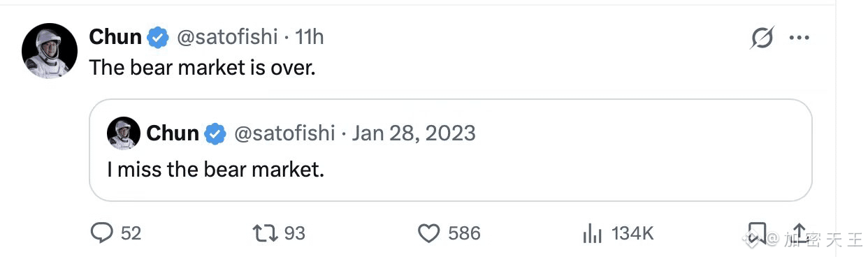Open the reply comment icon
Screen dimensions: 868x257
click(102, 233)
